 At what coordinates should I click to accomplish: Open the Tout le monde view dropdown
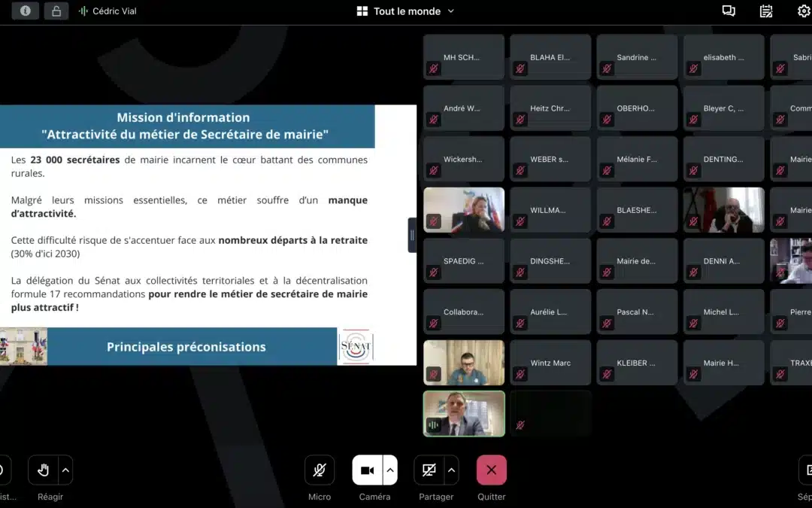pyautogui.click(x=406, y=11)
